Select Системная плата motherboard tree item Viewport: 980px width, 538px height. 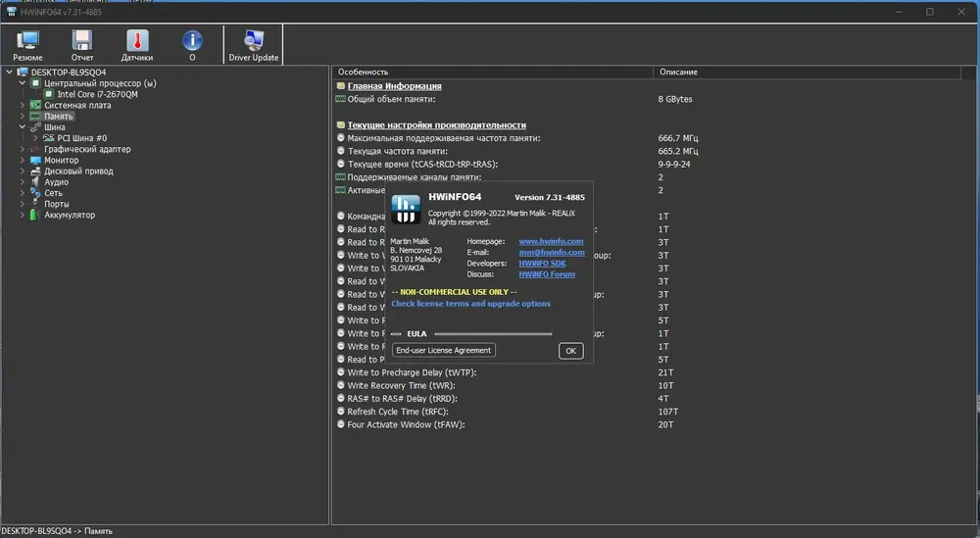click(77, 105)
